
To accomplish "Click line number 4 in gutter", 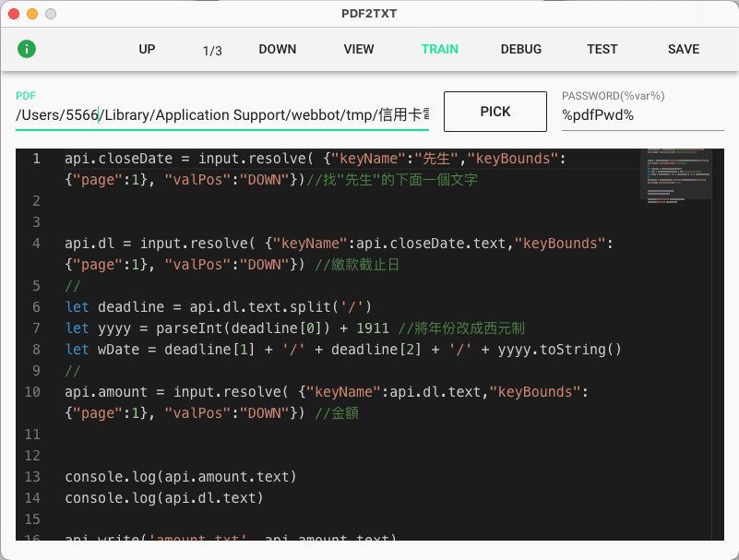I will click(x=36, y=244).
